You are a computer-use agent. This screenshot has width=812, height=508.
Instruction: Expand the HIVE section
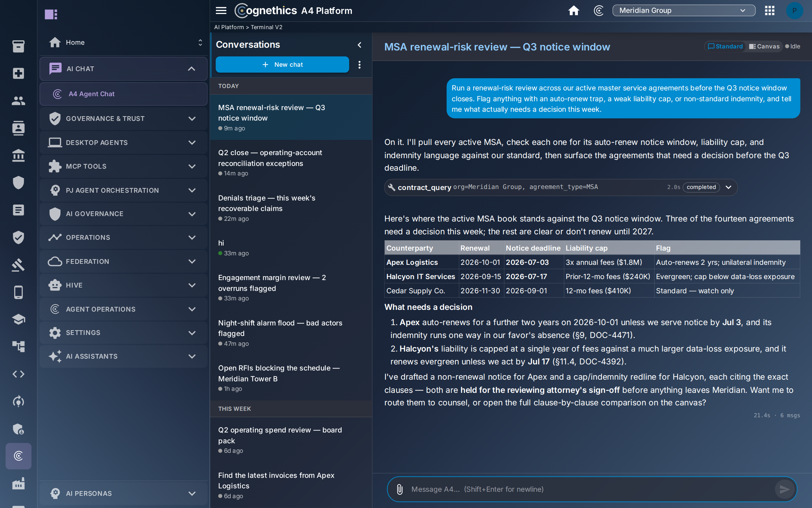(123, 285)
